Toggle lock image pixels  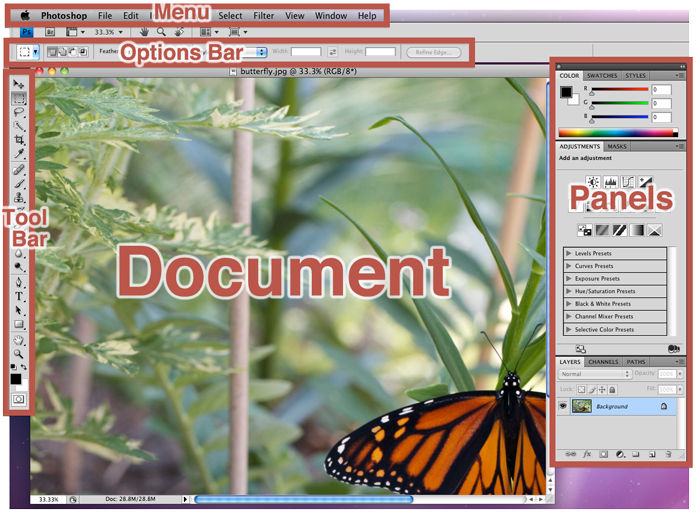pyautogui.click(x=592, y=390)
